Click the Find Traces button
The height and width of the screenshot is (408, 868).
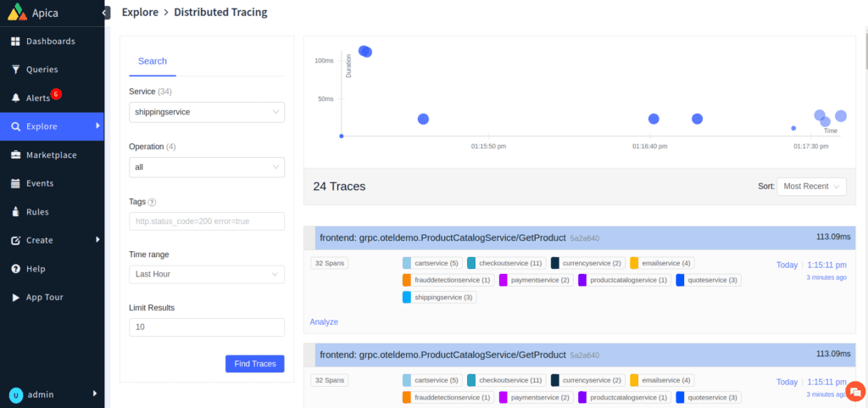pos(254,363)
